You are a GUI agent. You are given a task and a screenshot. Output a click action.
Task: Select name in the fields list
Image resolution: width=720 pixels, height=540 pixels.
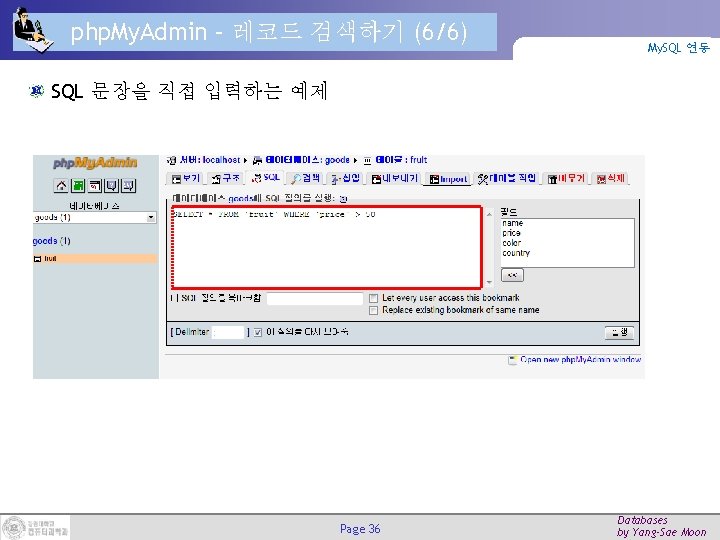click(512, 223)
